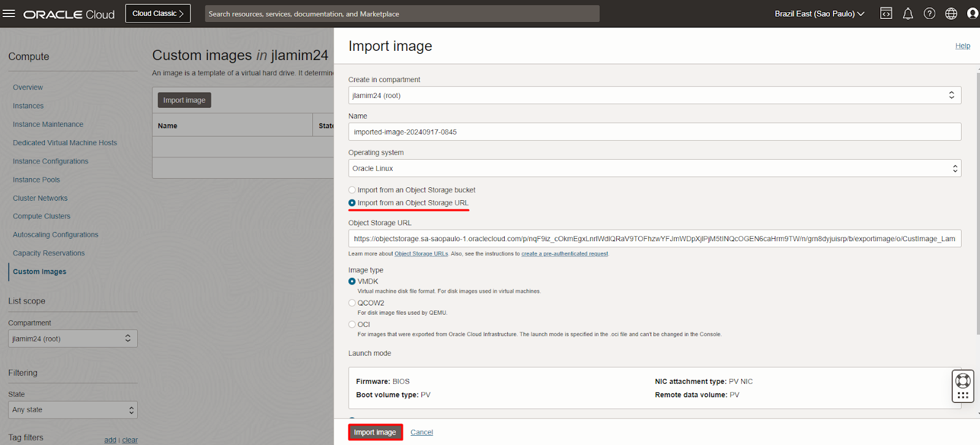Go to Instances page
The width and height of the screenshot is (980, 445).
28,106
